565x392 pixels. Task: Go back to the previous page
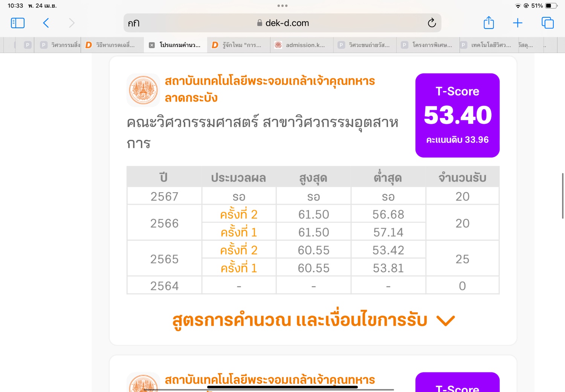tap(46, 23)
